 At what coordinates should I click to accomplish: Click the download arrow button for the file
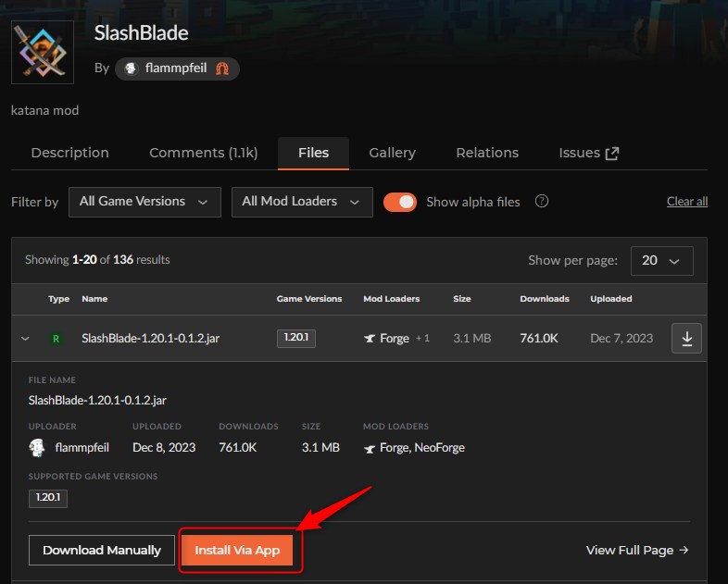pos(686,338)
